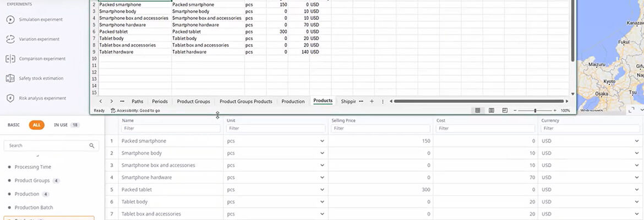Image resolution: width=644 pixels, height=220 pixels.
Task: Select the Variation experiment icon
Action: (10, 39)
